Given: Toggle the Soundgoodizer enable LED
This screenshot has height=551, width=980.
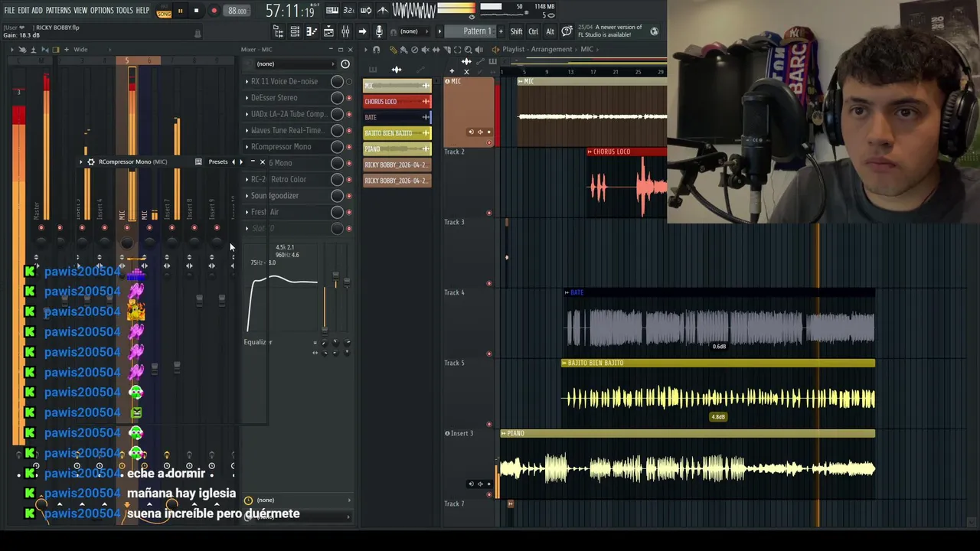Looking at the screenshot, I should (349, 195).
